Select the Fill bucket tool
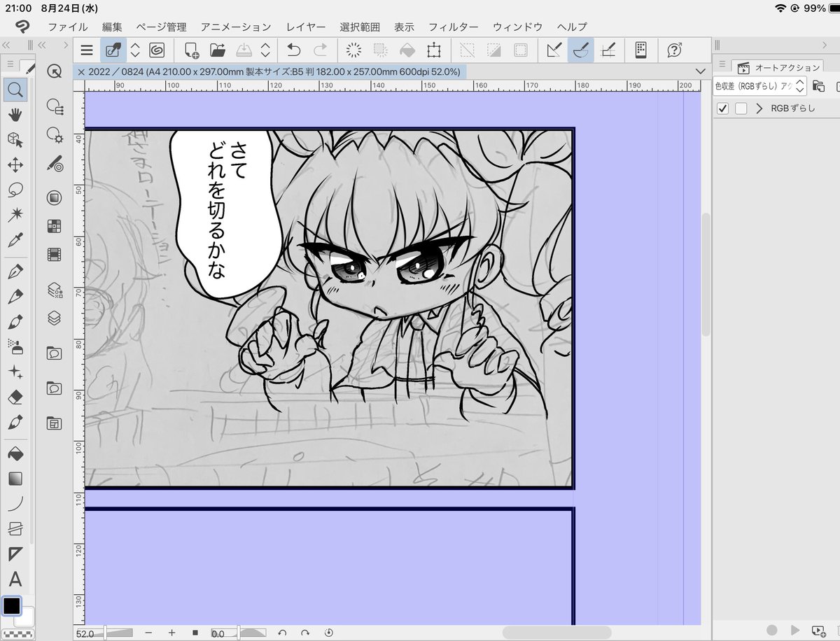The height and width of the screenshot is (641, 840). pyautogui.click(x=15, y=453)
